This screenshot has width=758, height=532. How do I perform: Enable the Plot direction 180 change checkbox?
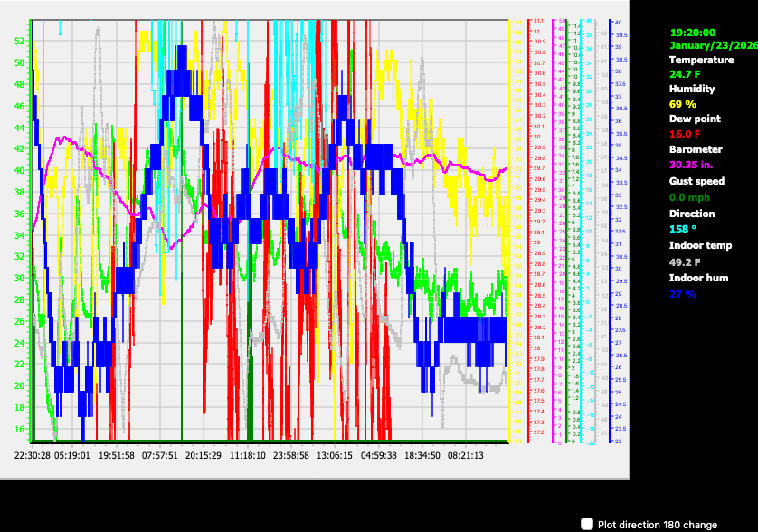(588, 524)
